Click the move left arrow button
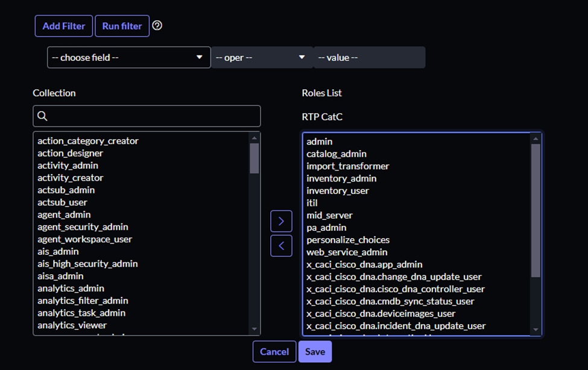 point(281,246)
